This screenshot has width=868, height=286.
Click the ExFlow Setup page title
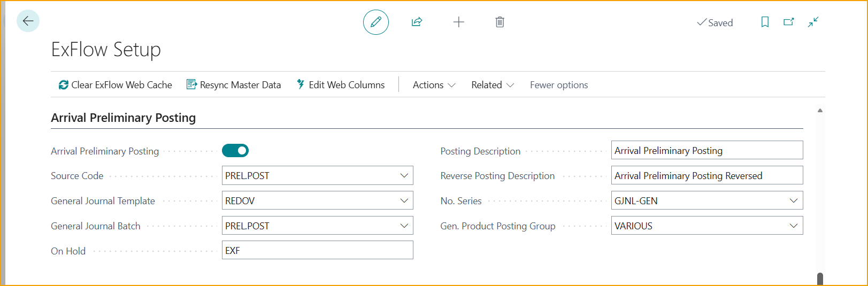pos(106,50)
